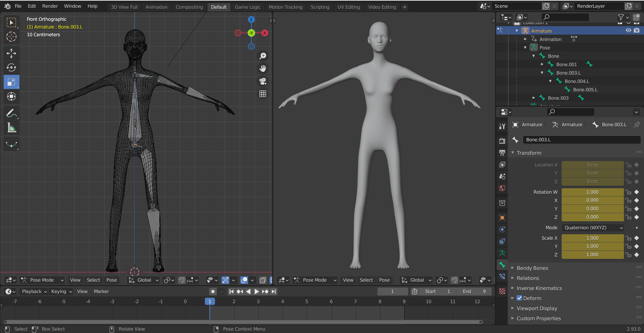Open rotation Mode Quaternion dropdown

(593, 228)
